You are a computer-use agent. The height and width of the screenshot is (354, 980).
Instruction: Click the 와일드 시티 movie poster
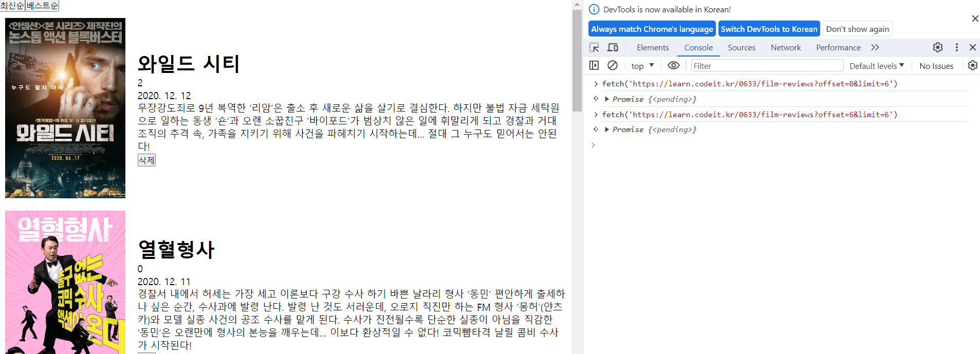pyautogui.click(x=65, y=108)
